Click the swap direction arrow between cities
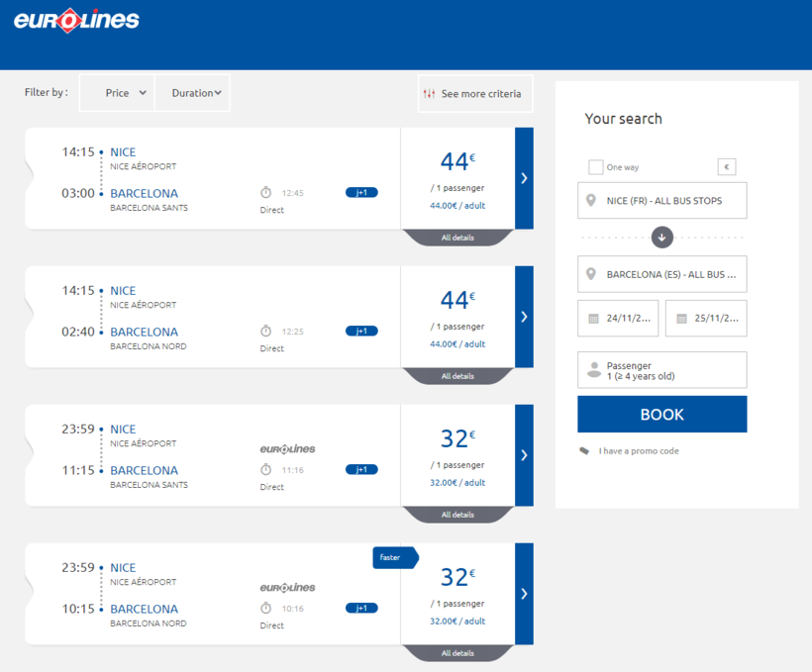Screen dimensions: 812x672 pyautogui.click(x=662, y=237)
